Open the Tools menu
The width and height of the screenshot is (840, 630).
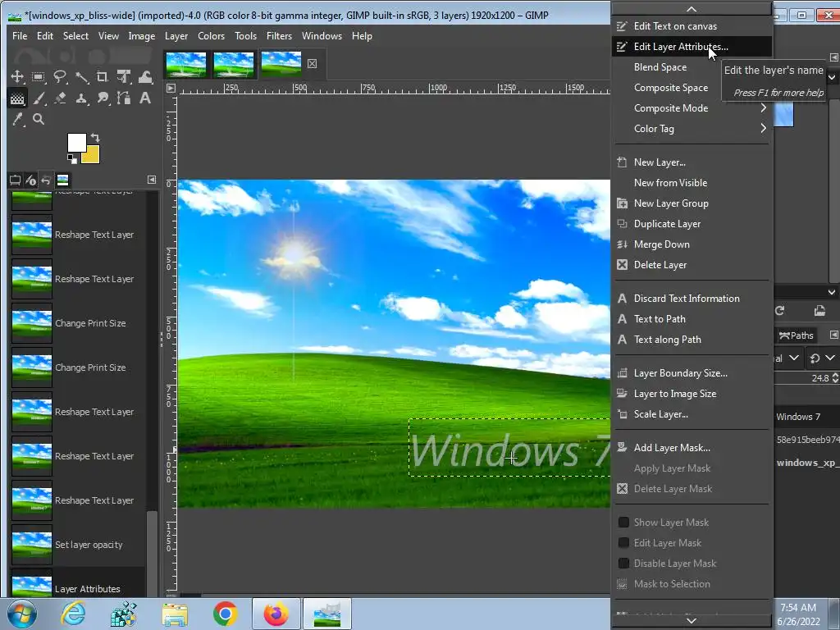click(x=245, y=36)
